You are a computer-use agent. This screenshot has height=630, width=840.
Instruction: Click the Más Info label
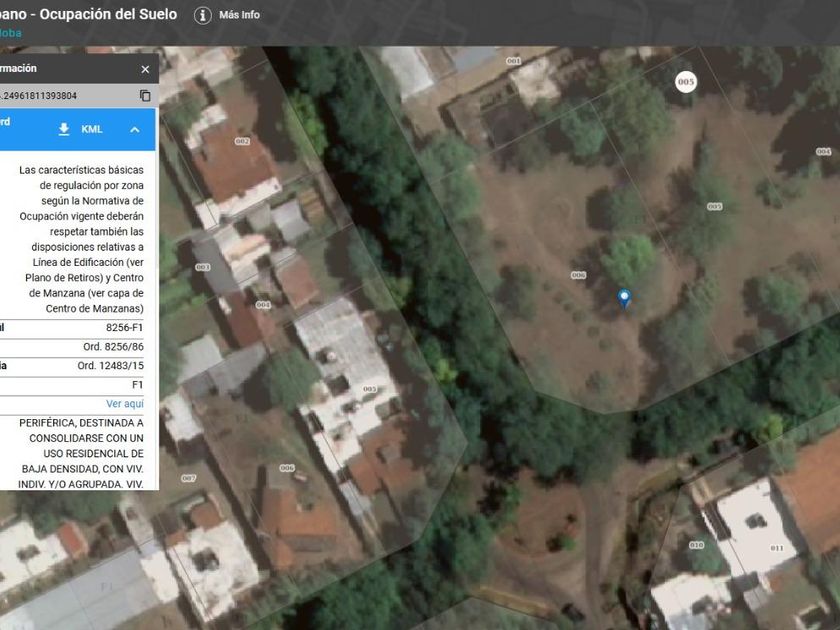[x=239, y=15]
